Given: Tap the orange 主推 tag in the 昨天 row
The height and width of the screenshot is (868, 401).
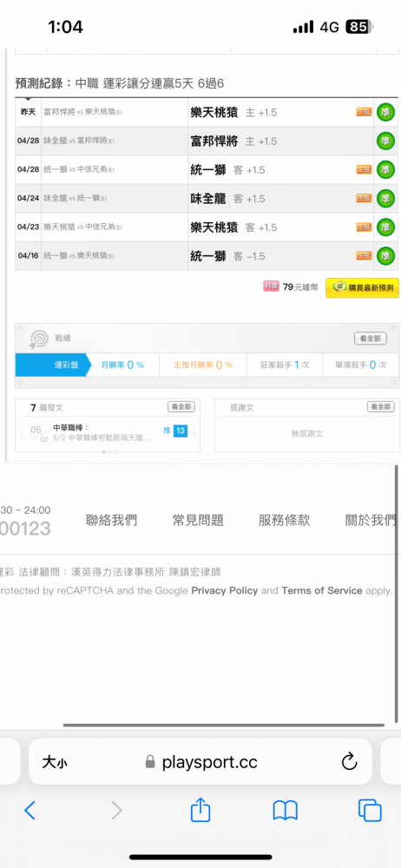Looking at the screenshot, I should point(364,112).
